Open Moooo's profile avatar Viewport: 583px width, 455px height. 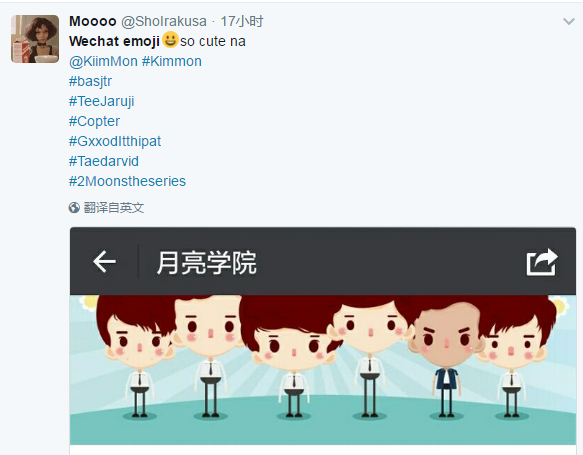tap(35, 39)
